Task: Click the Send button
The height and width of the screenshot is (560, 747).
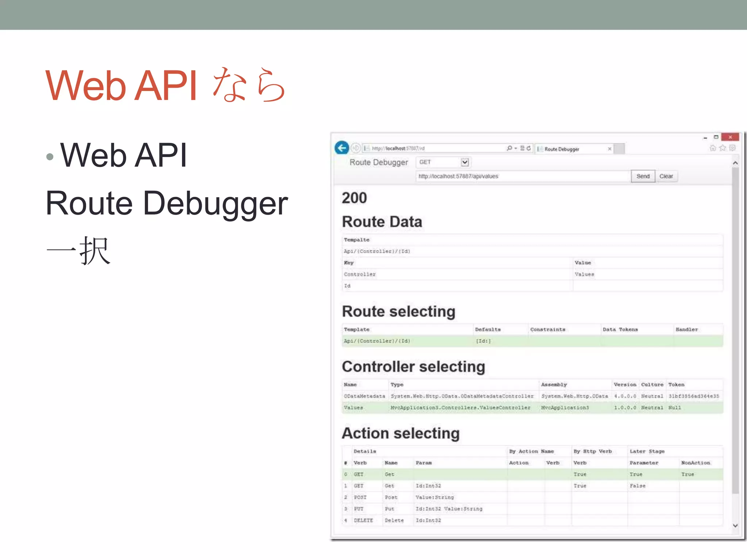Action: [x=643, y=176]
